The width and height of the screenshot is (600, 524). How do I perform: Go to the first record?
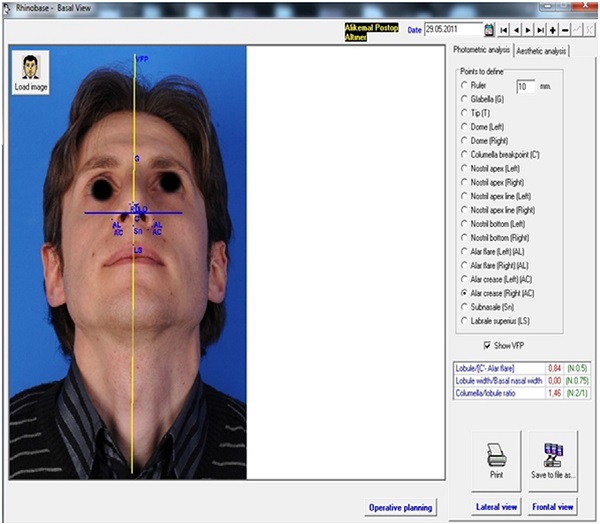pyautogui.click(x=504, y=31)
